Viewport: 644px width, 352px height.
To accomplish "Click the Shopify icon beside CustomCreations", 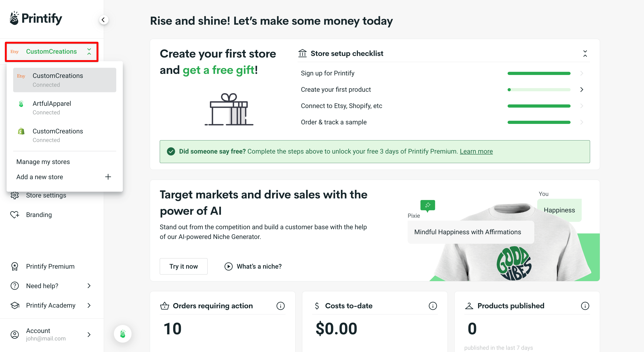I will [x=21, y=131].
